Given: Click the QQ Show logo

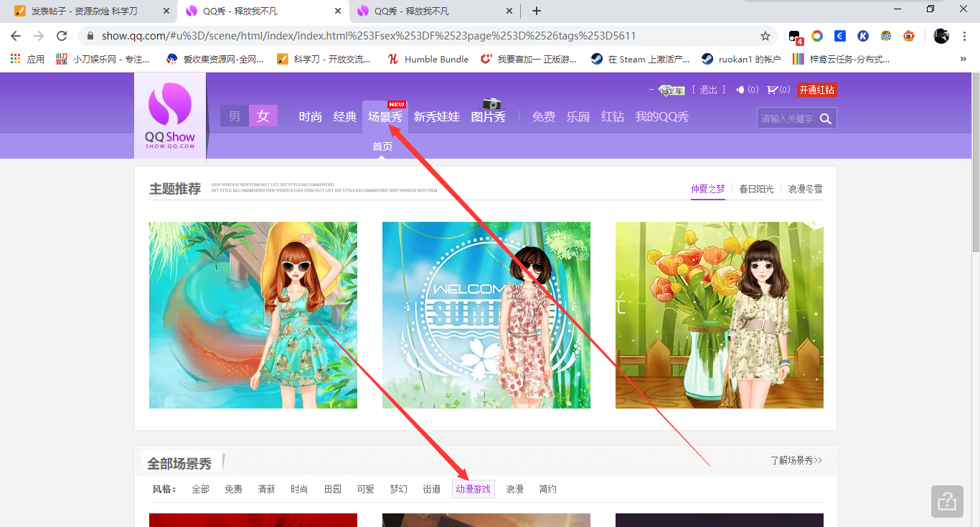Looking at the screenshot, I should (170, 115).
